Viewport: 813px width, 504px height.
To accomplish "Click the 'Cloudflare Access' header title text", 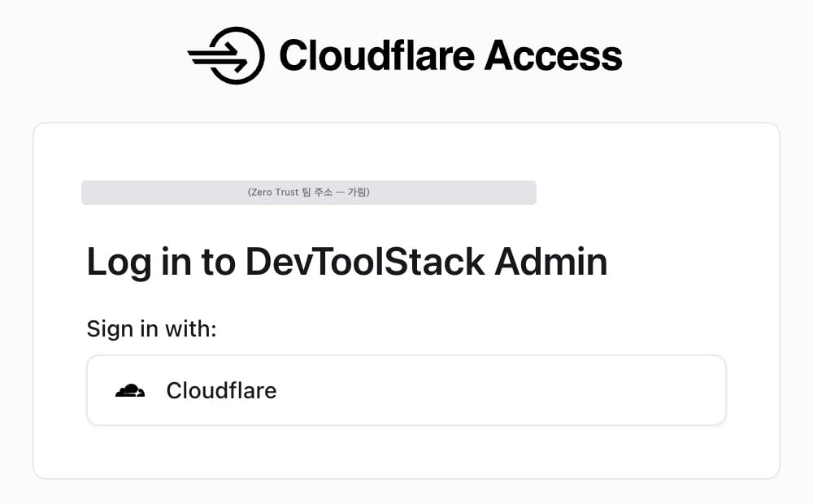I will [x=450, y=55].
